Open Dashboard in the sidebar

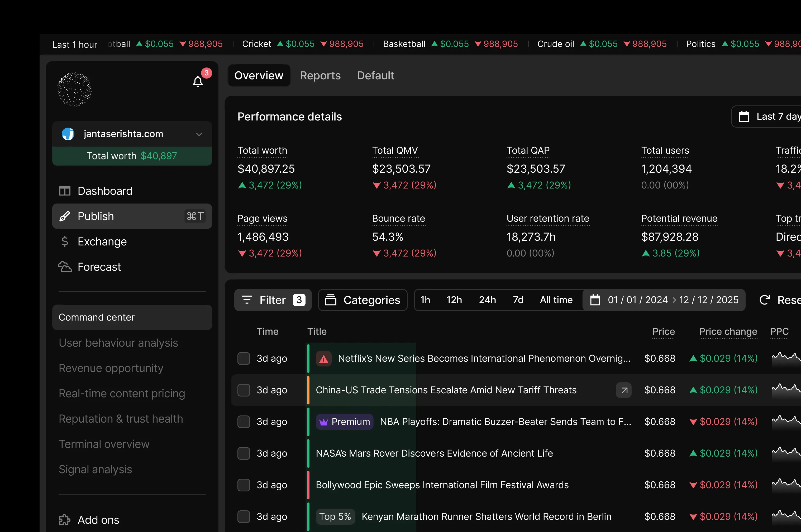(x=132, y=191)
